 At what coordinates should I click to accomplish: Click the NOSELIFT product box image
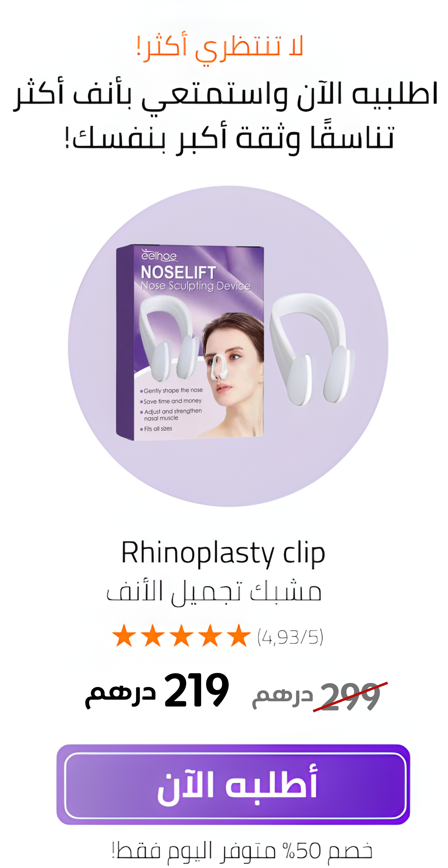pyautogui.click(x=190, y=342)
